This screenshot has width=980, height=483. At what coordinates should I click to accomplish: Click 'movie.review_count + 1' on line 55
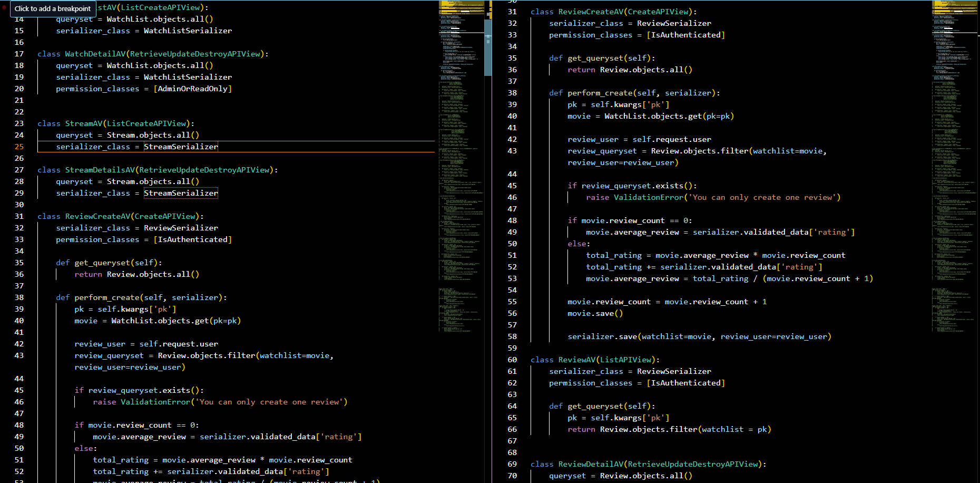tap(716, 302)
